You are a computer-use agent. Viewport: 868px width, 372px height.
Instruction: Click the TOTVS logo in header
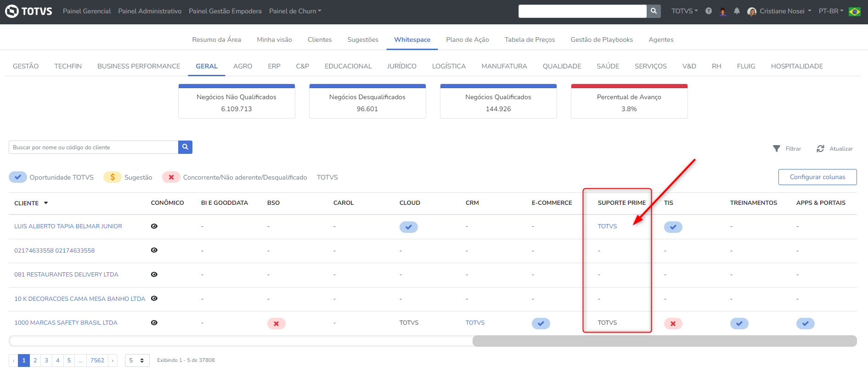[28, 11]
